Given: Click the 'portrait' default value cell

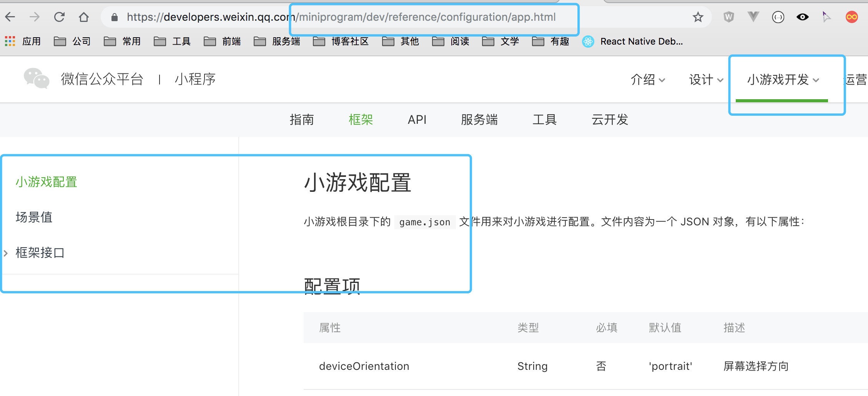Looking at the screenshot, I should click(670, 366).
